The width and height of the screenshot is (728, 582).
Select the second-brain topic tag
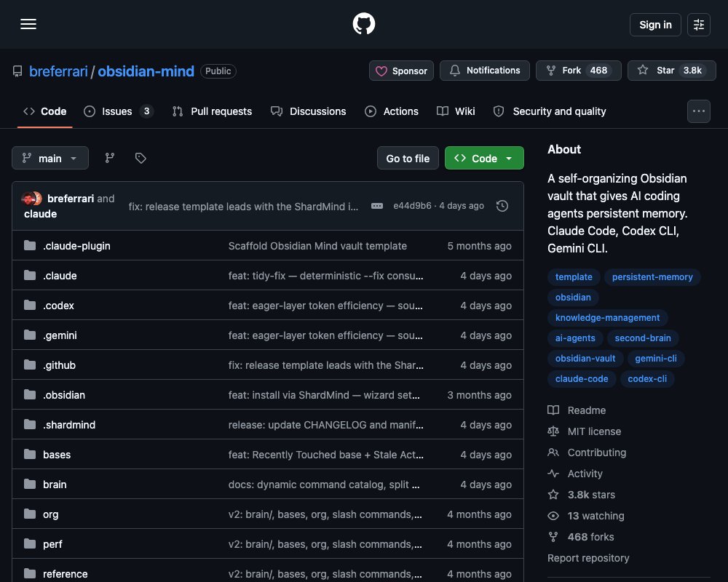pos(643,338)
